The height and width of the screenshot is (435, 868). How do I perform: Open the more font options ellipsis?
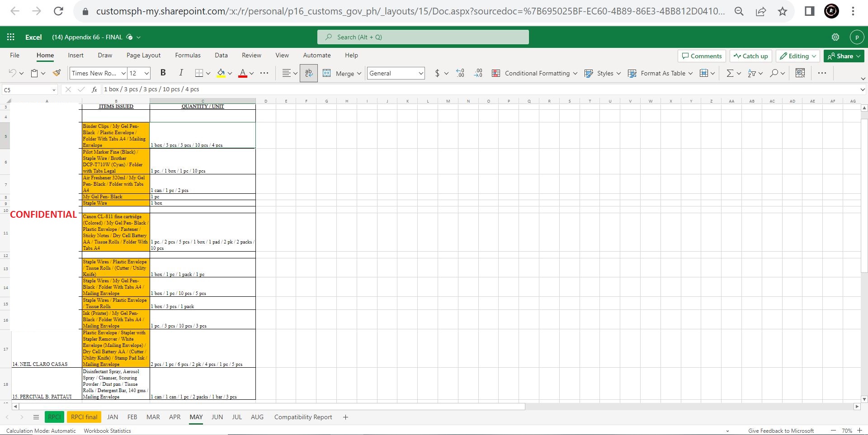tap(264, 73)
